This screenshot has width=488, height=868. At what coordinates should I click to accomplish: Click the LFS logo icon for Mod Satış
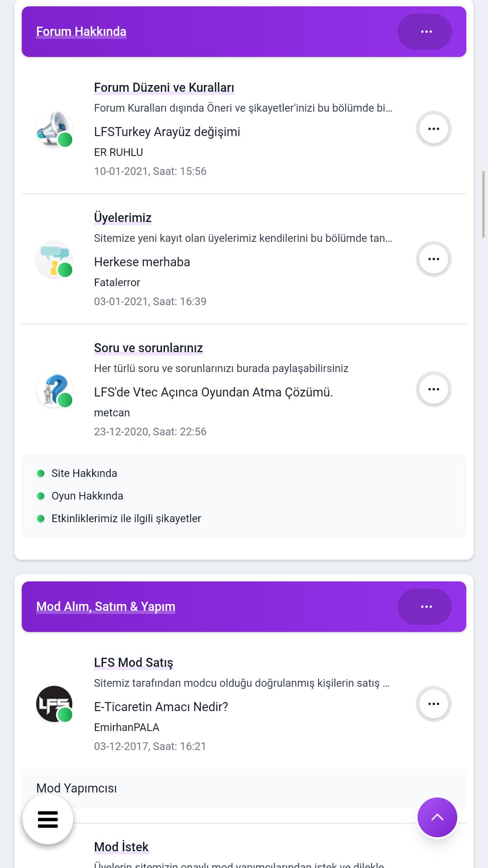click(x=54, y=704)
